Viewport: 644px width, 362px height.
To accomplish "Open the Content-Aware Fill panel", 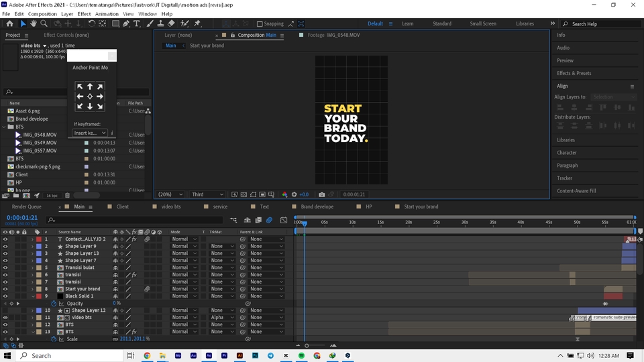I will [x=576, y=191].
